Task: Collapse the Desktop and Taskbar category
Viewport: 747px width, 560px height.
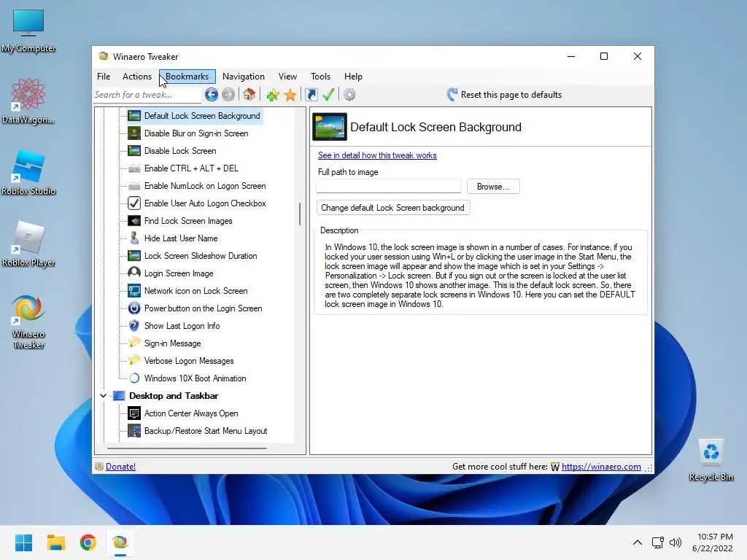Action: 103,396
